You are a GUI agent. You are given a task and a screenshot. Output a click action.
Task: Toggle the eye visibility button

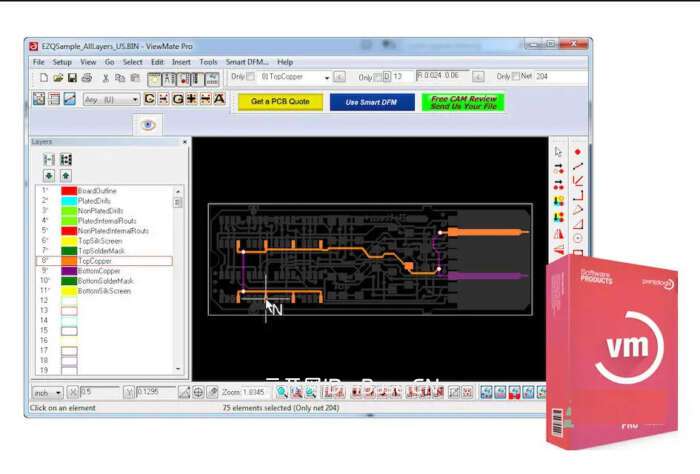point(148,125)
